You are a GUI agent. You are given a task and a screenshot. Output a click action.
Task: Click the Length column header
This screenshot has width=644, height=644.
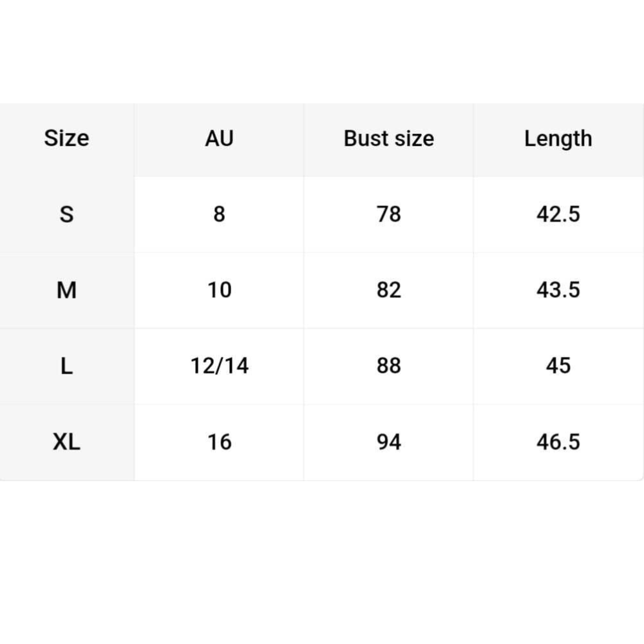point(558,138)
